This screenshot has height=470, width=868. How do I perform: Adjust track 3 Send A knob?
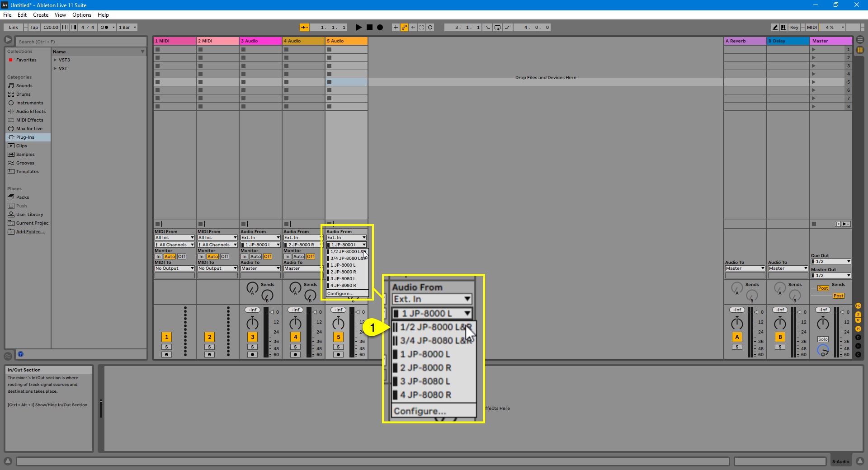(x=252, y=287)
